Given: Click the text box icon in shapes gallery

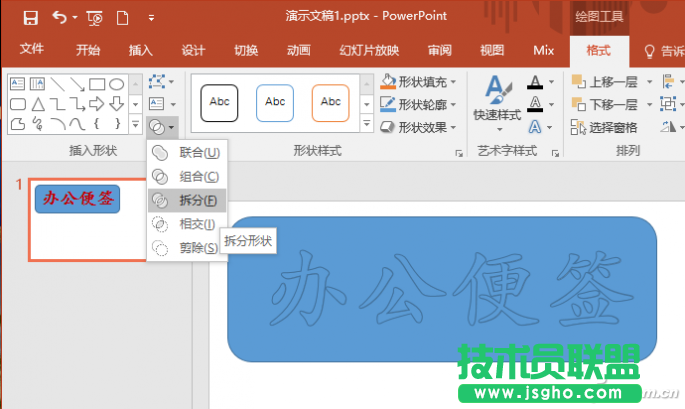Looking at the screenshot, I should coord(18,84).
